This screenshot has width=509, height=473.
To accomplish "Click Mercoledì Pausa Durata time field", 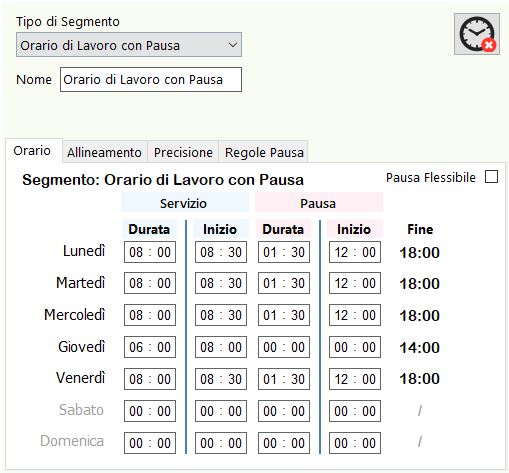I will 284,315.
